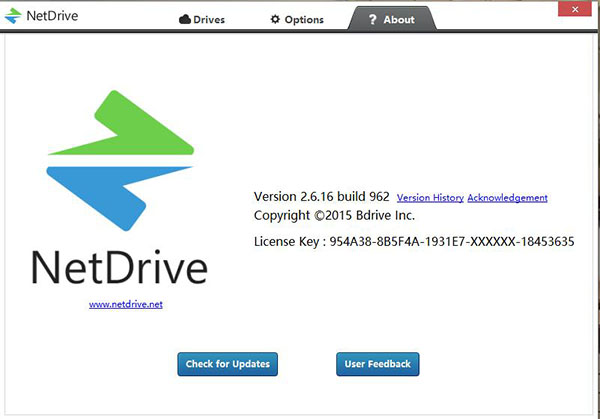Click the large NetDrive wordmark under the logo

[119, 267]
